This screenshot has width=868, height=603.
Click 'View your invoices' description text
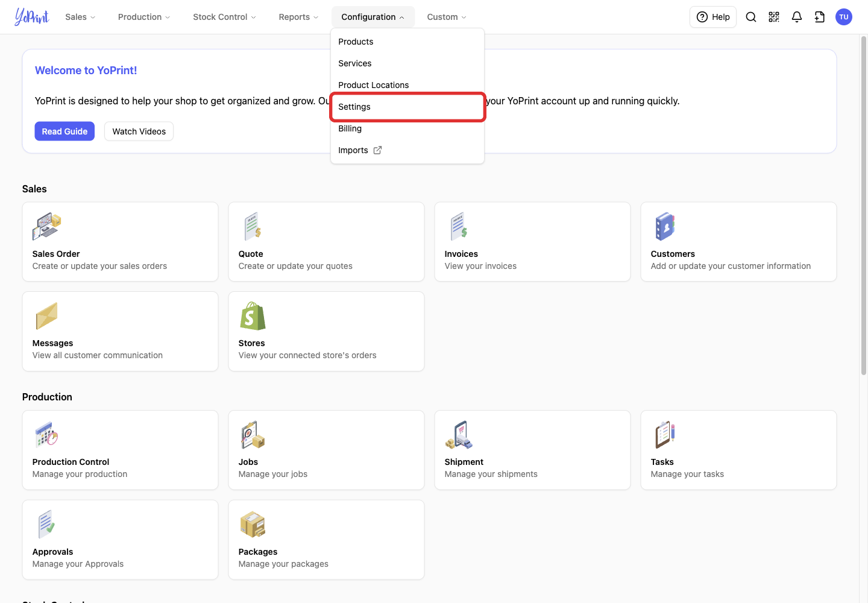[x=480, y=266]
